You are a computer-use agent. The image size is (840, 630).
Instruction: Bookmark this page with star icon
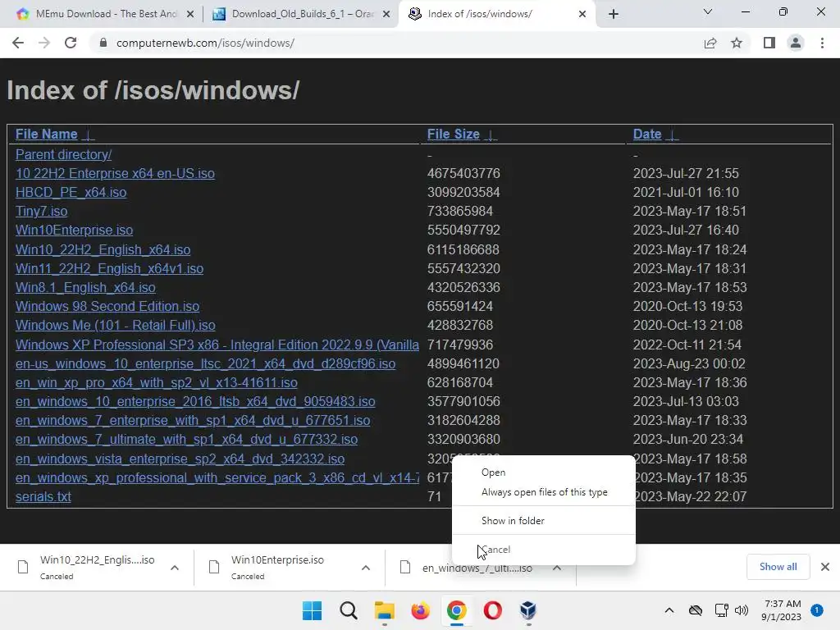coord(737,43)
